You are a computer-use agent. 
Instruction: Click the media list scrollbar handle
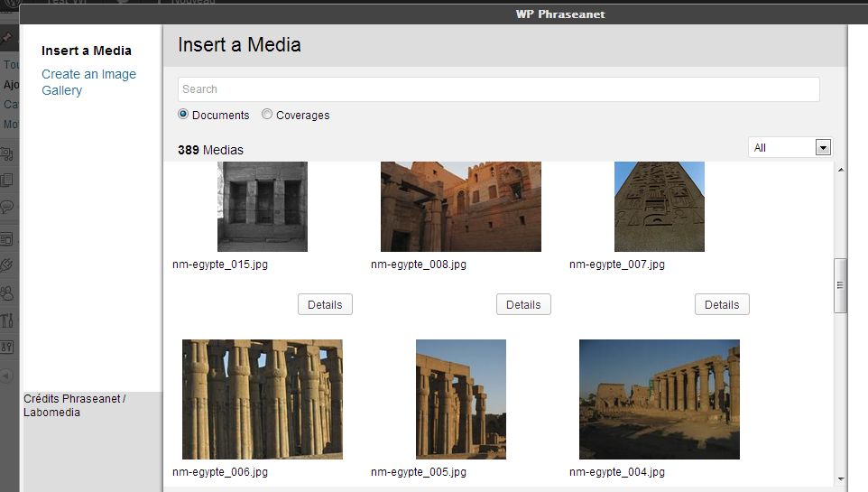pyautogui.click(x=840, y=284)
